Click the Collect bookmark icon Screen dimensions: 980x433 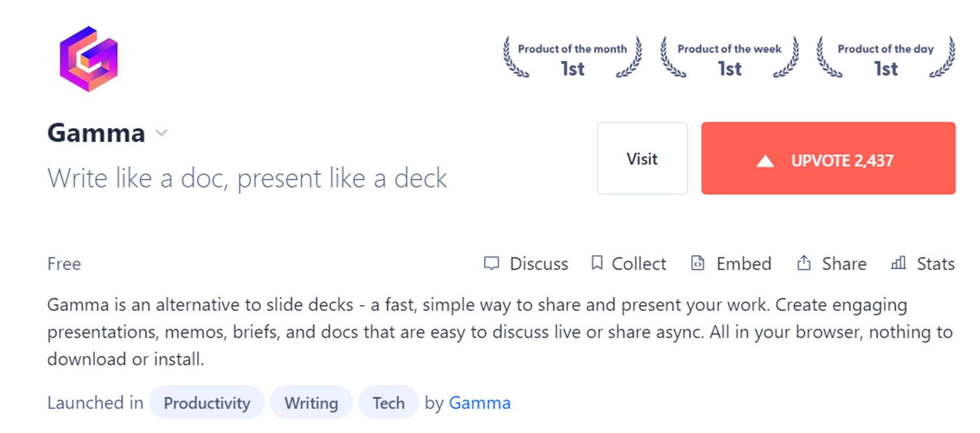point(597,263)
